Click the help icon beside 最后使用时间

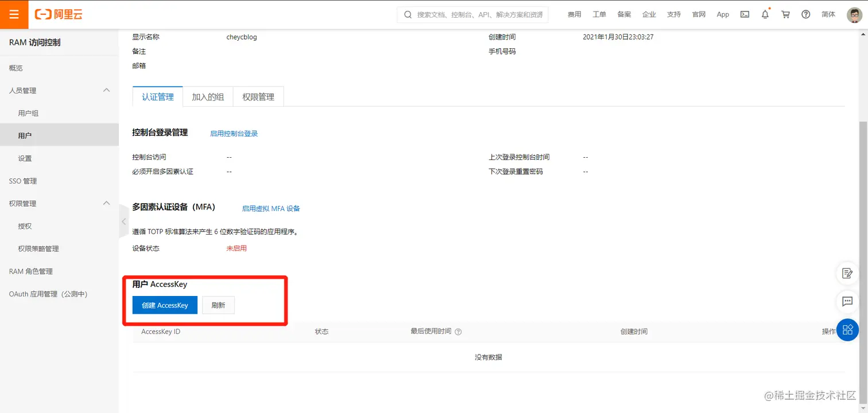coord(458,332)
